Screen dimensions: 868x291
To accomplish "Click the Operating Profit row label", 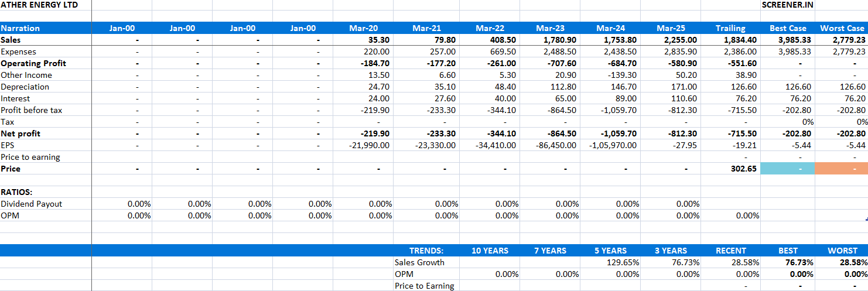I will [33, 63].
